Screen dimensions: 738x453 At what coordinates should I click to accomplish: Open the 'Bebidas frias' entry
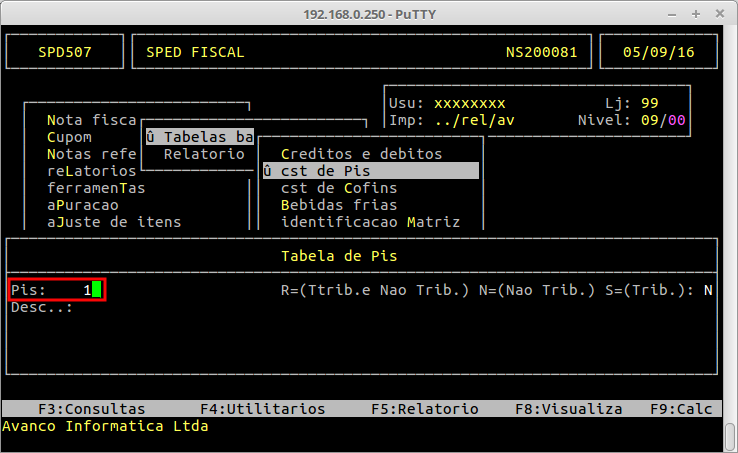pos(339,205)
